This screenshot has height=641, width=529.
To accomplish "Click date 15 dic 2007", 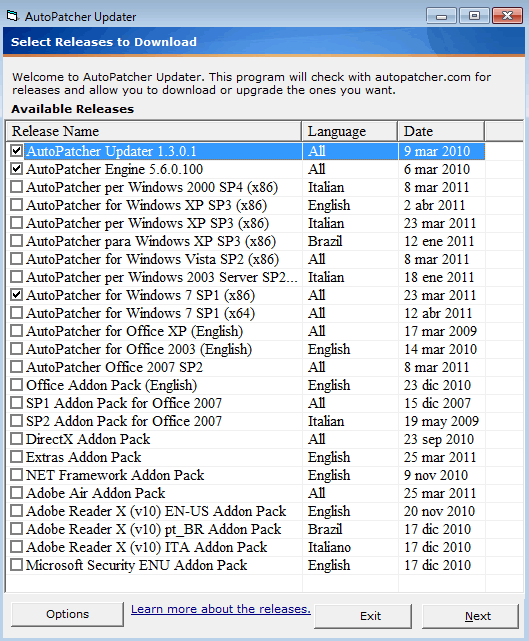I will [x=437, y=403].
